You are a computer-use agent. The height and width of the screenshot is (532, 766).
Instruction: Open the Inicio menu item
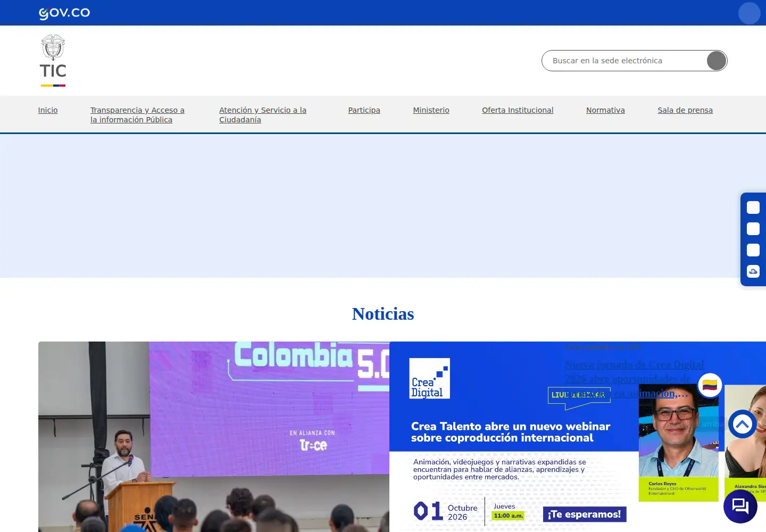point(48,110)
